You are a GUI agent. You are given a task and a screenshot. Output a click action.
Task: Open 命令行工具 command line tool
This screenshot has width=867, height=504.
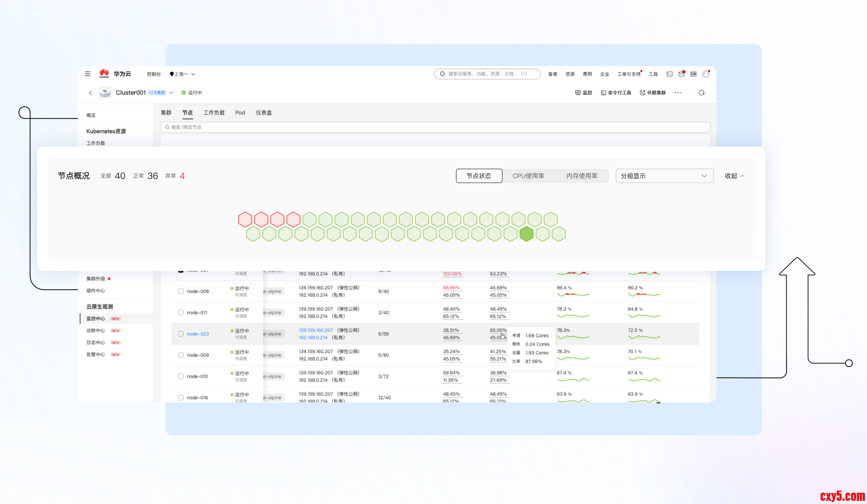coord(616,93)
